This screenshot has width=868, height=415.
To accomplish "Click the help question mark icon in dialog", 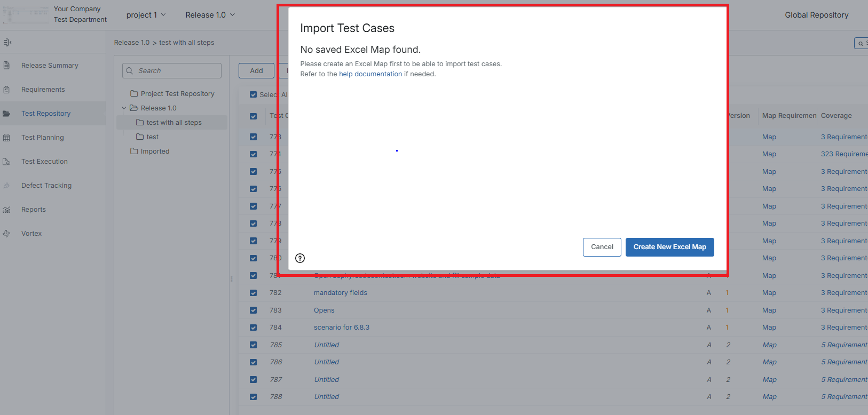I will click(300, 258).
